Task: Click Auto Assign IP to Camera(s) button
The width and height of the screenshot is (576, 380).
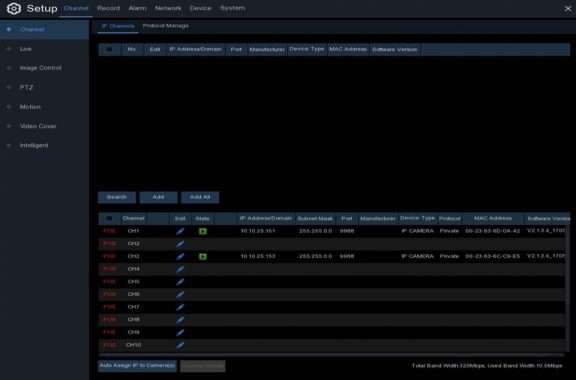Action: (137, 366)
